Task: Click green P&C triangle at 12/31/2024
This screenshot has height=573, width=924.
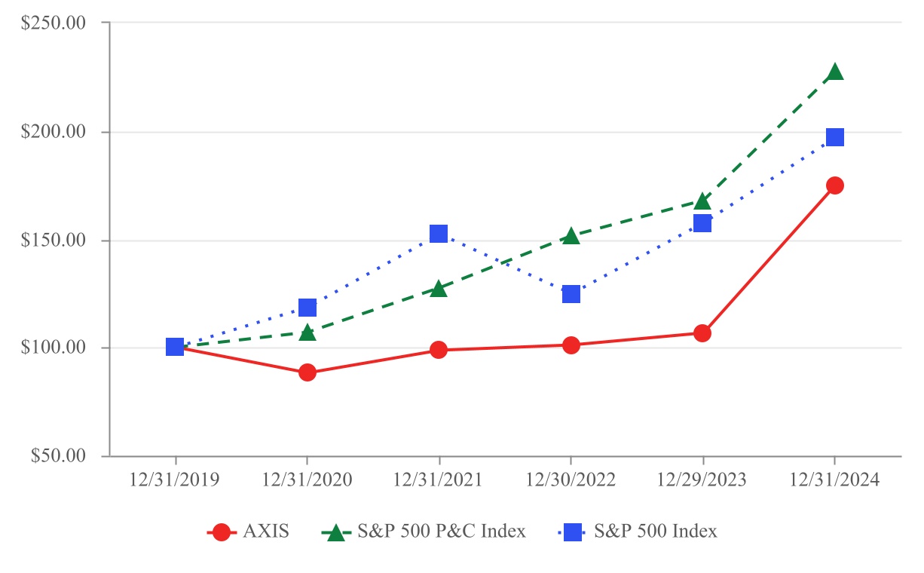Action: 834,73
